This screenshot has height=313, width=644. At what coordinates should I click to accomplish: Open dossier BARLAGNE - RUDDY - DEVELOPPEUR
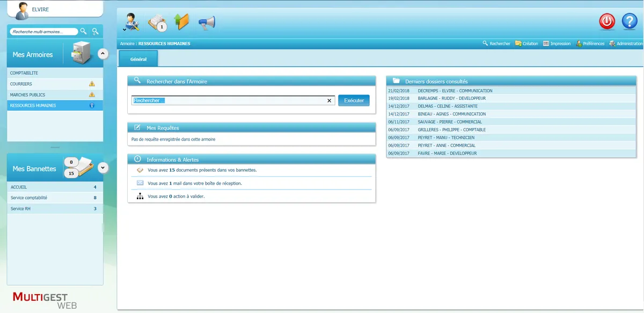point(511,98)
